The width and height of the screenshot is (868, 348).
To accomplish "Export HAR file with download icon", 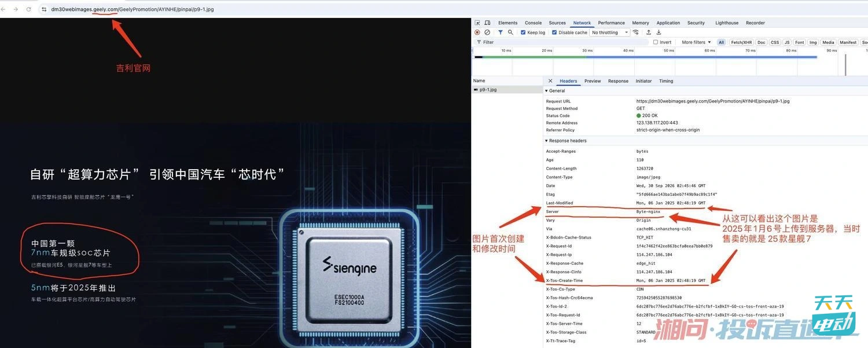I will coord(659,32).
